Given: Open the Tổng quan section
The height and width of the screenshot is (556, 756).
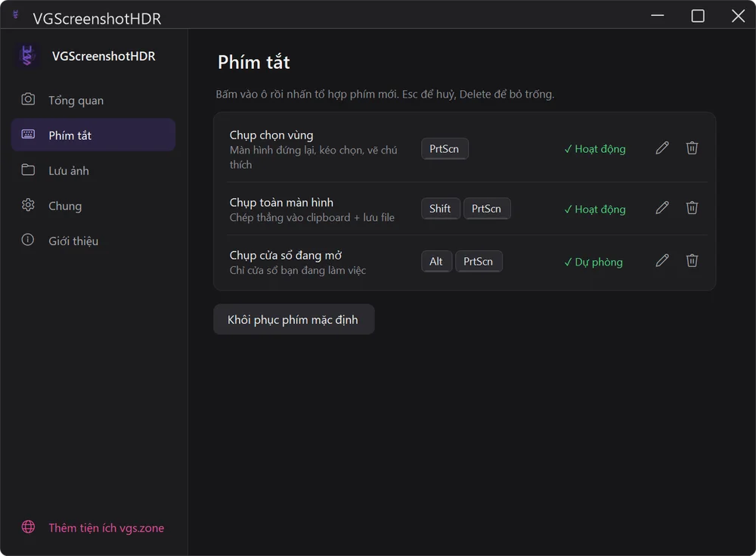Looking at the screenshot, I should pos(93,100).
